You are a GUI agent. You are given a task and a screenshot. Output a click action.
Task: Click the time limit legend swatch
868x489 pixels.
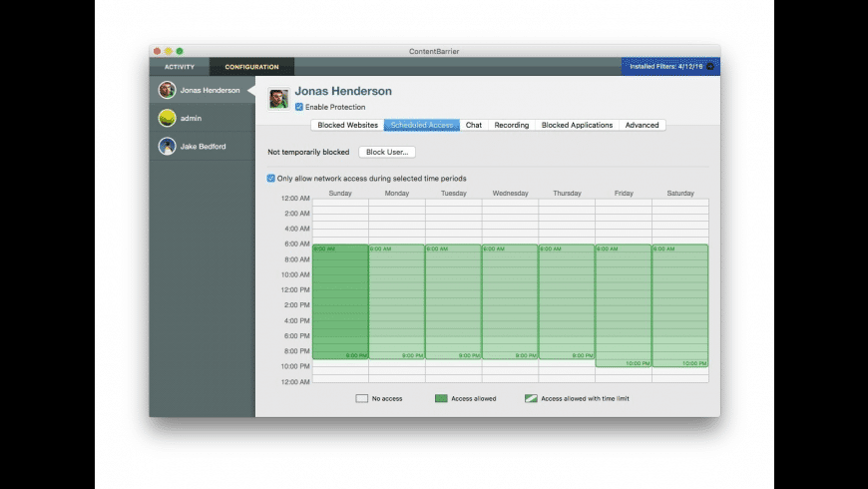[x=531, y=398]
